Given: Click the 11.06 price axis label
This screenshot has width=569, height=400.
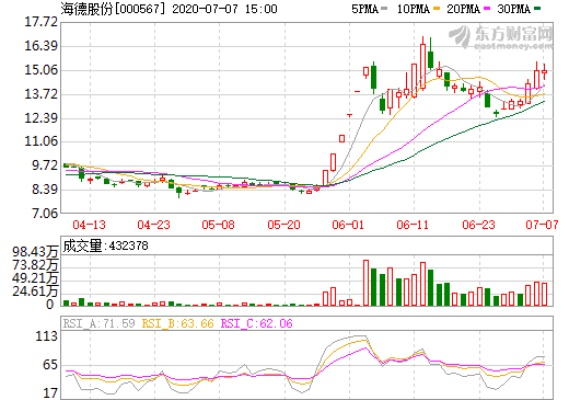Looking at the screenshot, I should pos(41,142).
